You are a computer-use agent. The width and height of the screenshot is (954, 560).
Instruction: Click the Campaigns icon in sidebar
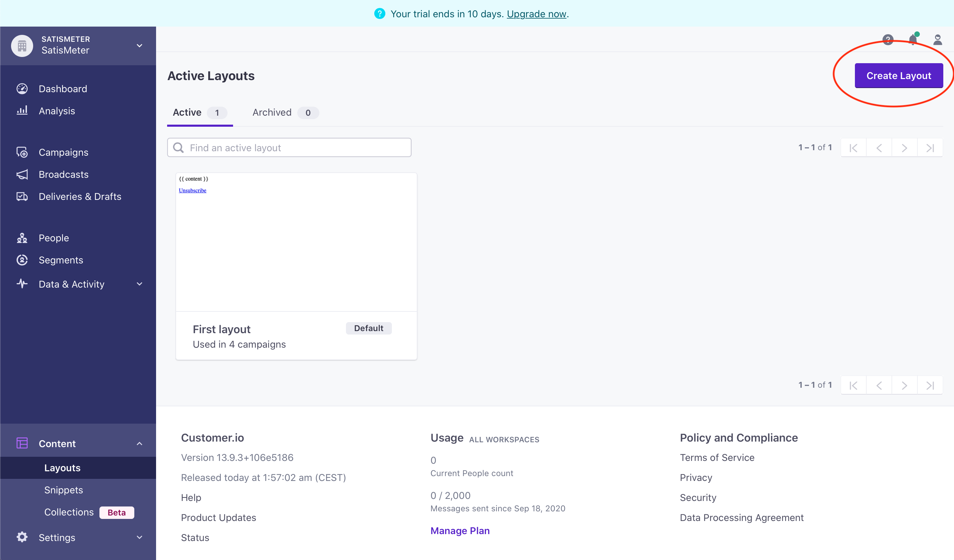(22, 152)
